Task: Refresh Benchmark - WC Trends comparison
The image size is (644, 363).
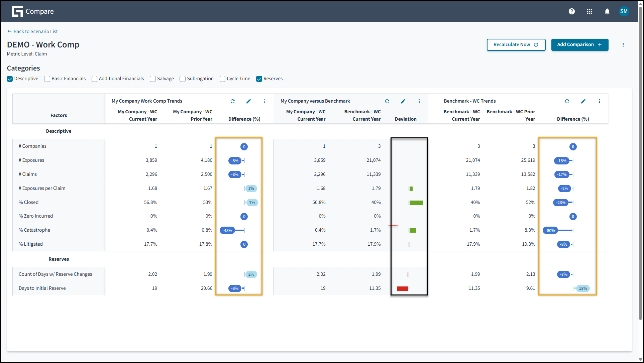Action: (567, 101)
